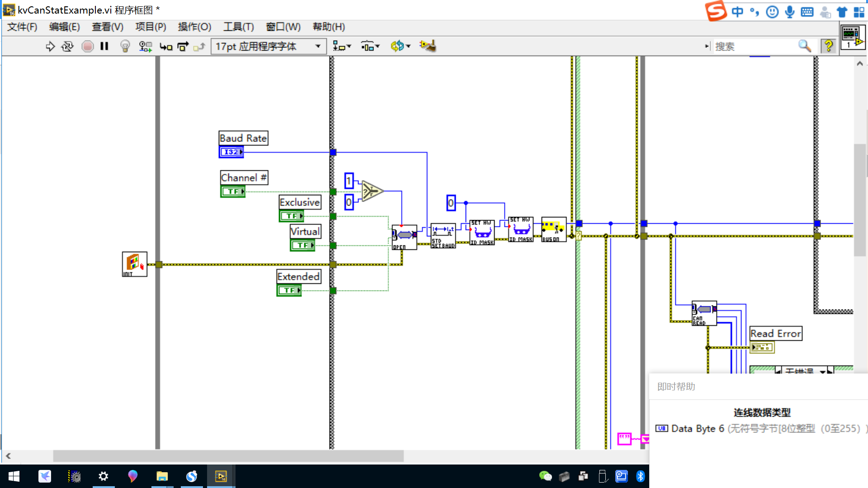Click the Clean Up Diagram broom icon
The width and height of the screenshot is (868, 488).
click(427, 46)
